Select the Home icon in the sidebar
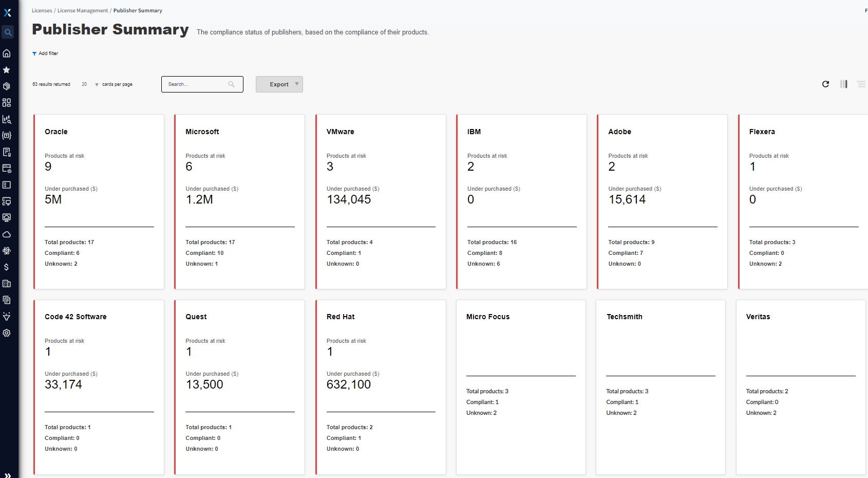 [x=7, y=53]
